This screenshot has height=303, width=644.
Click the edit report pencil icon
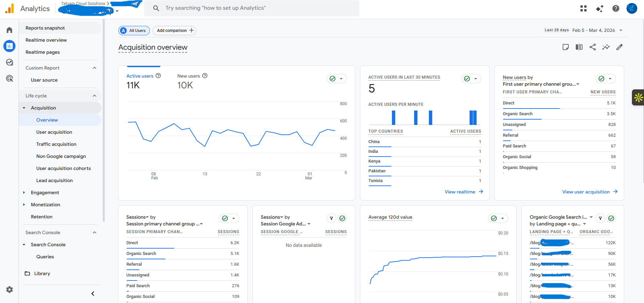[619, 47]
